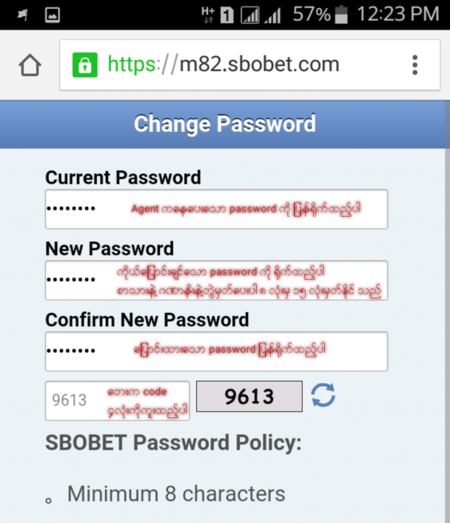450x523 pixels.
Task: Tap the battery icon in status bar
Action: point(341,15)
